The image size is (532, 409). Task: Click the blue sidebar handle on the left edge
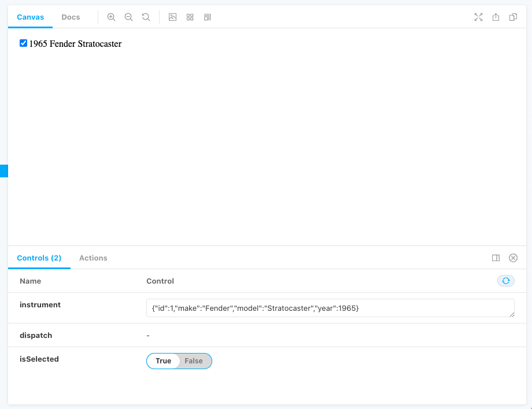3,171
